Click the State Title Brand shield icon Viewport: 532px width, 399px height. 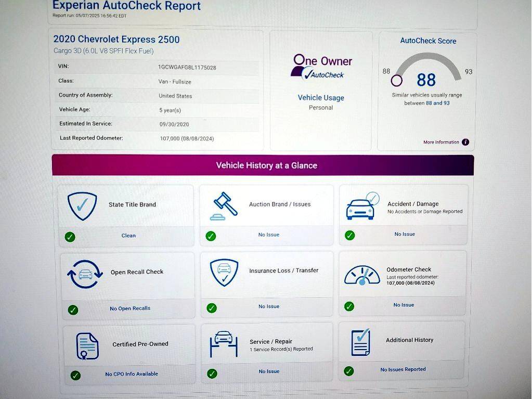point(82,206)
